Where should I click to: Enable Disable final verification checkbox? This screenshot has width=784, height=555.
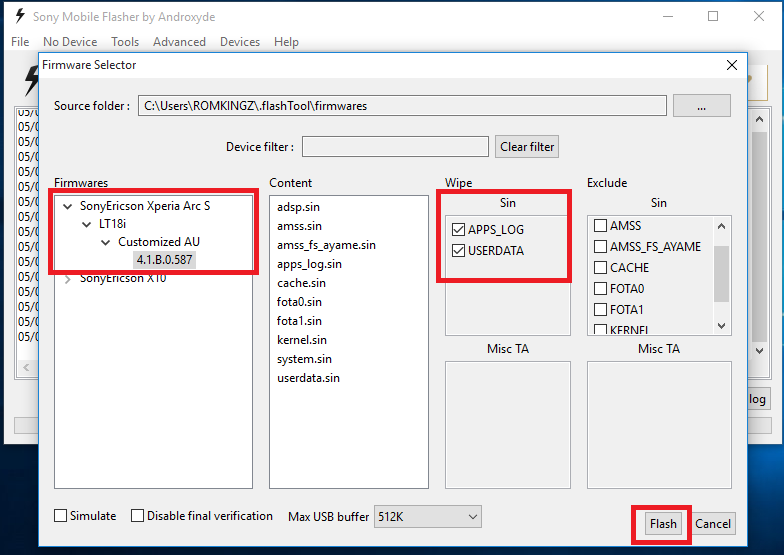pos(138,516)
